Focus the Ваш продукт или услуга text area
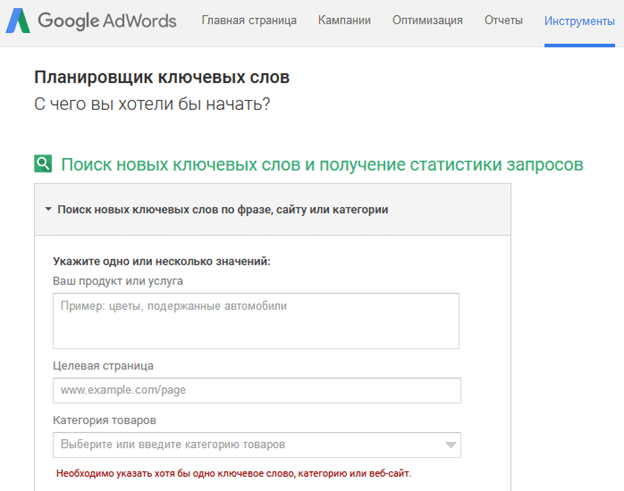The image size is (624, 491). click(x=256, y=321)
